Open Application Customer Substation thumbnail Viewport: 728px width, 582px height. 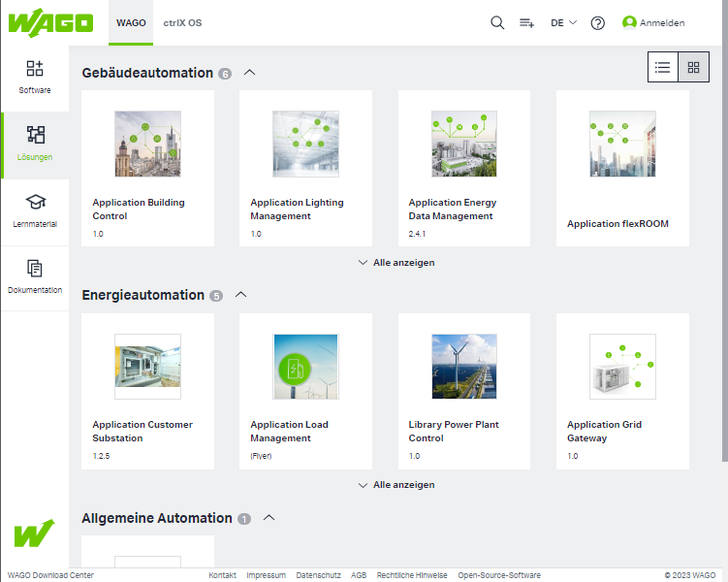click(147, 367)
